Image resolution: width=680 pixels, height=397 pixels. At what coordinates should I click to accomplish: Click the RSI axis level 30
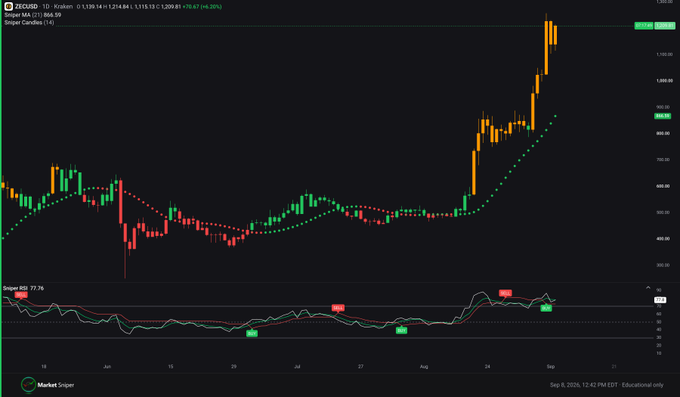point(659,337)
